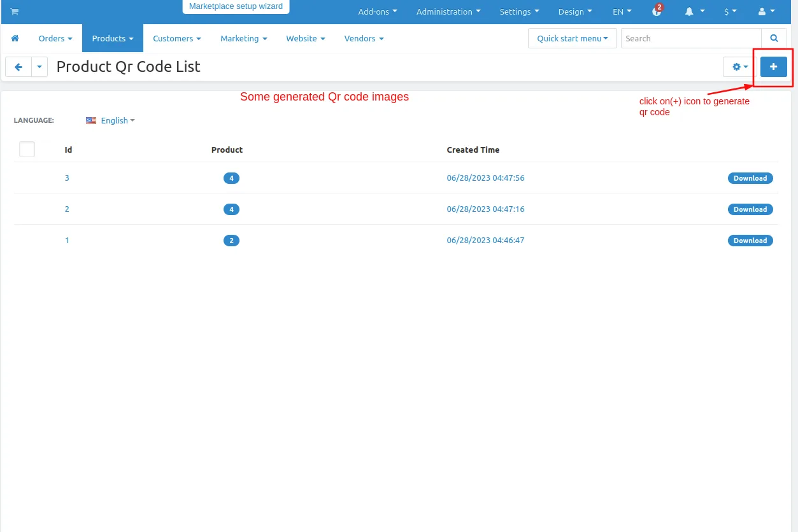Viewport: 798px width, 532px height.
Task: Open the Design menu
Action: 575,11
